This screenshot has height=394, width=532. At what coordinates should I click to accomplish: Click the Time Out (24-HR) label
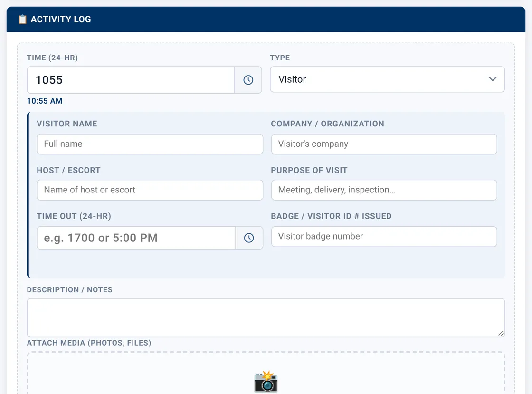pyautogui.click(x=74, y=216)
